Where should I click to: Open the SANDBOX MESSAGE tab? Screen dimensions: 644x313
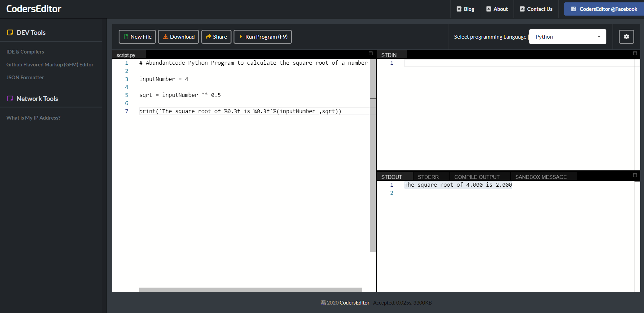click(541, 177)
